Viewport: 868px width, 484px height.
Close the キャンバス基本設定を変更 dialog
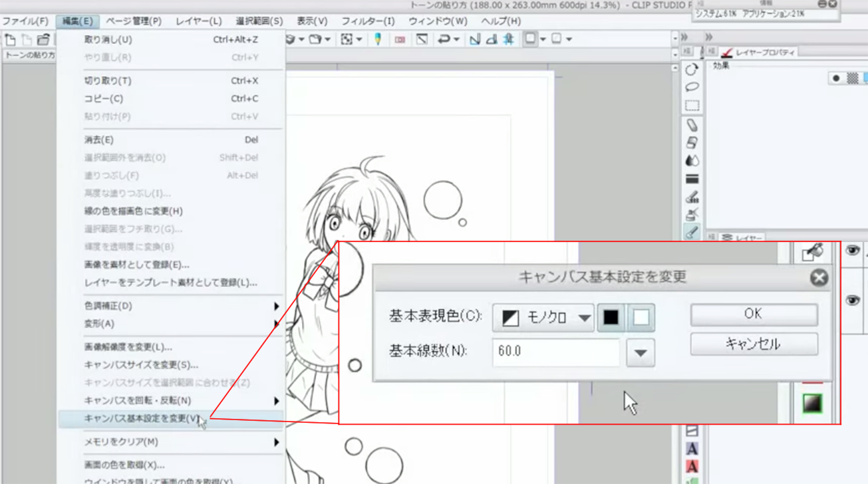point(819,277)
